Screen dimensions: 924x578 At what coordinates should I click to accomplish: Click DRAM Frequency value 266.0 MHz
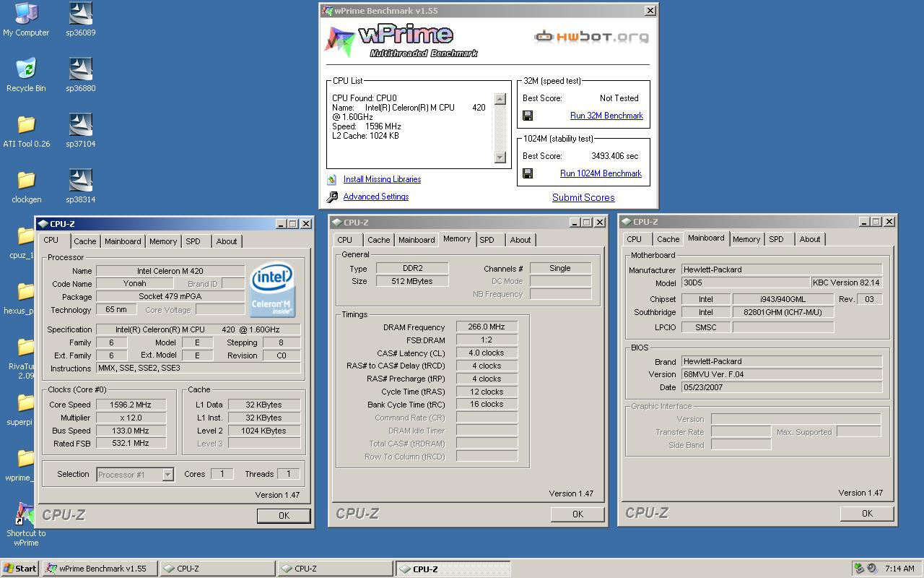[487, 327]
